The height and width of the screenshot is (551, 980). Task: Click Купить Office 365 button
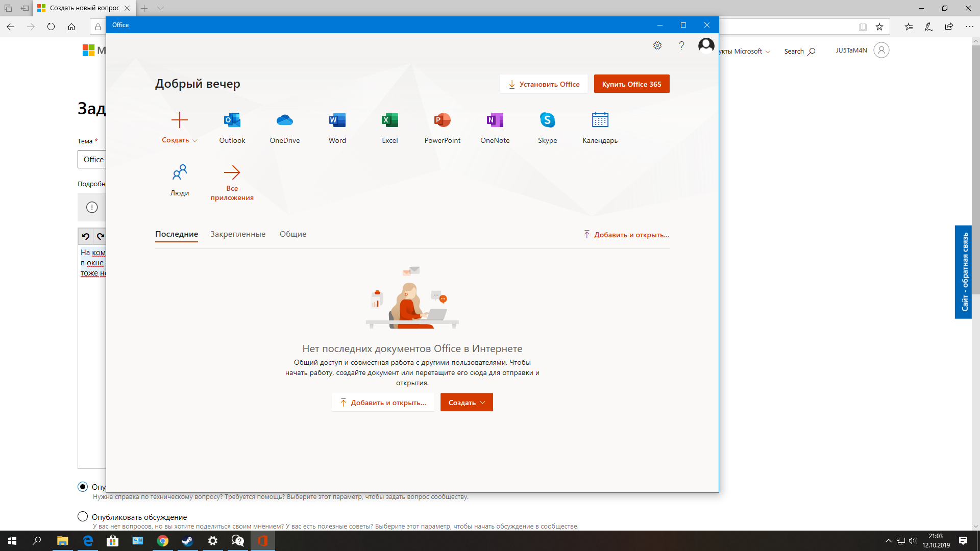631,84
